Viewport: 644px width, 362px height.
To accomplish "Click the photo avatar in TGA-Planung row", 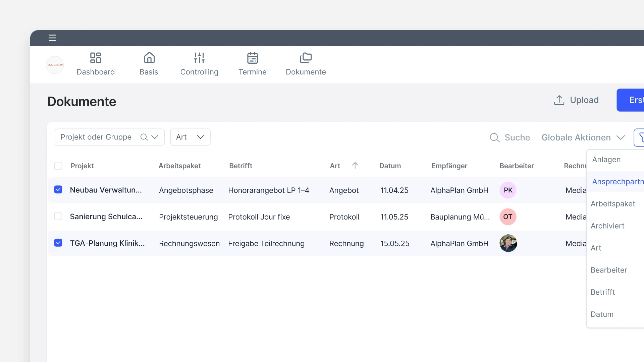I will pyautogui.click(x=508, y=243).
